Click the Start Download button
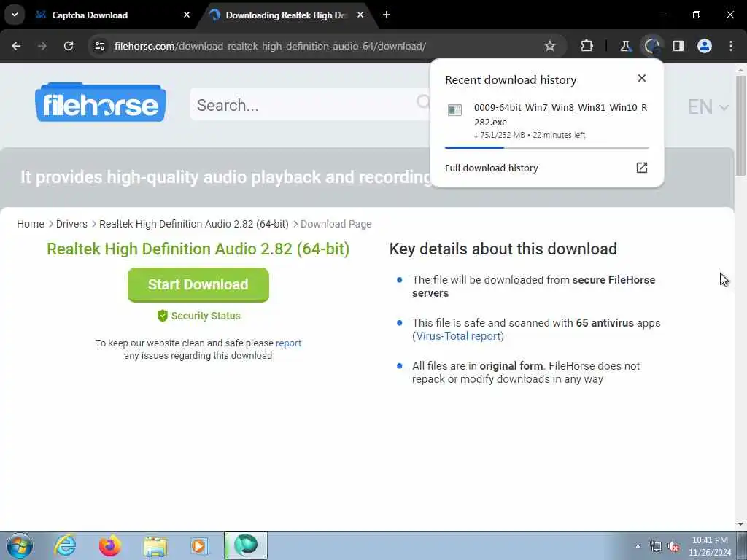Screen dimensions: 747x560 point(198,285)
